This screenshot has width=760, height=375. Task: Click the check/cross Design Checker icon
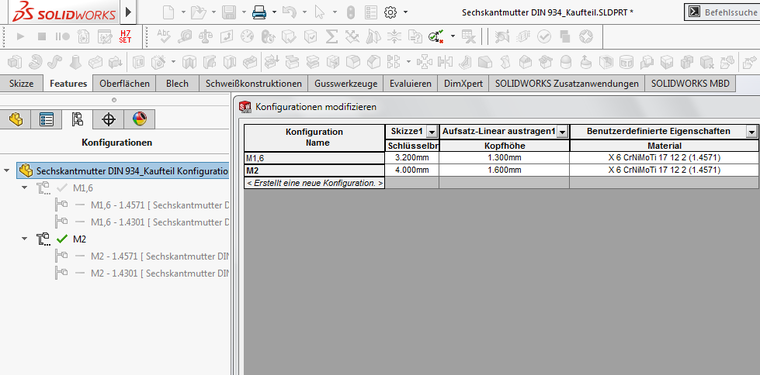click(x=436, y=36)
